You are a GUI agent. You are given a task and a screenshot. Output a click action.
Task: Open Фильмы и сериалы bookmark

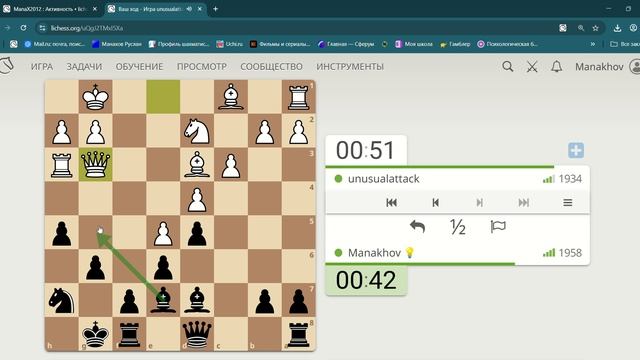(x=280, y=44)
